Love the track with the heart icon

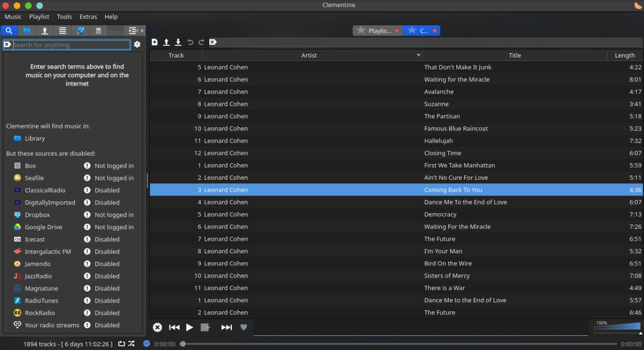[244, 327]
